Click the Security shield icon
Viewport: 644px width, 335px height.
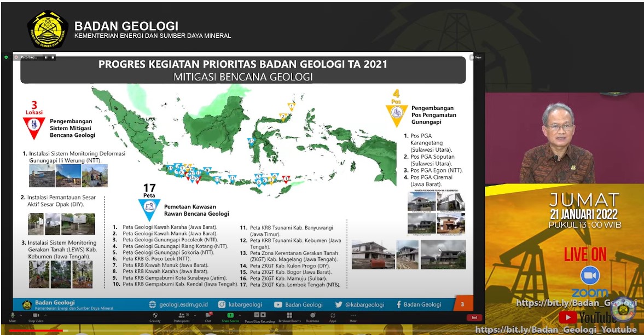tap(155, 316)
